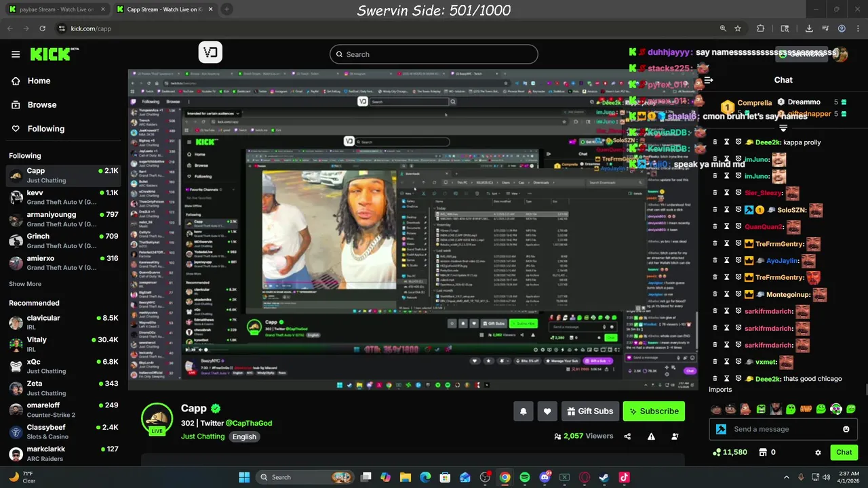Image resolution: width=868 pixels, height=488 pixels.
Task: Click the green Chat send button
Action: click(x=844, y=452)
